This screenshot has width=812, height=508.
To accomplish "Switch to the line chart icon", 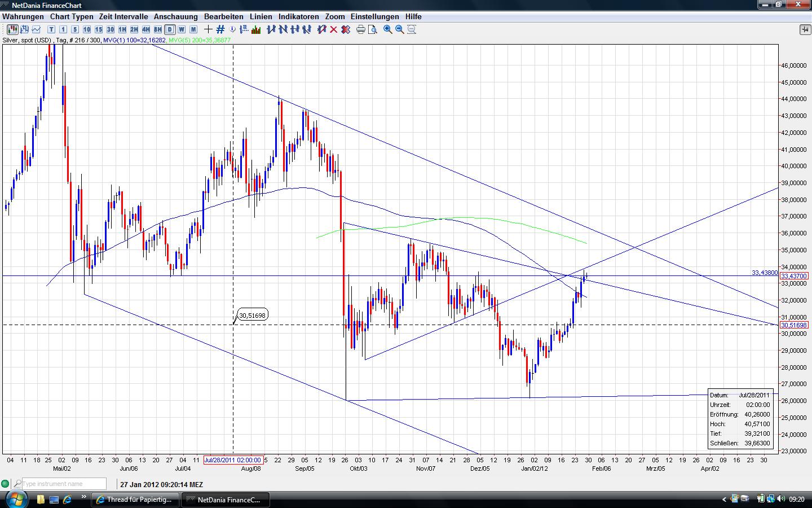I will [x=36, y=29].
